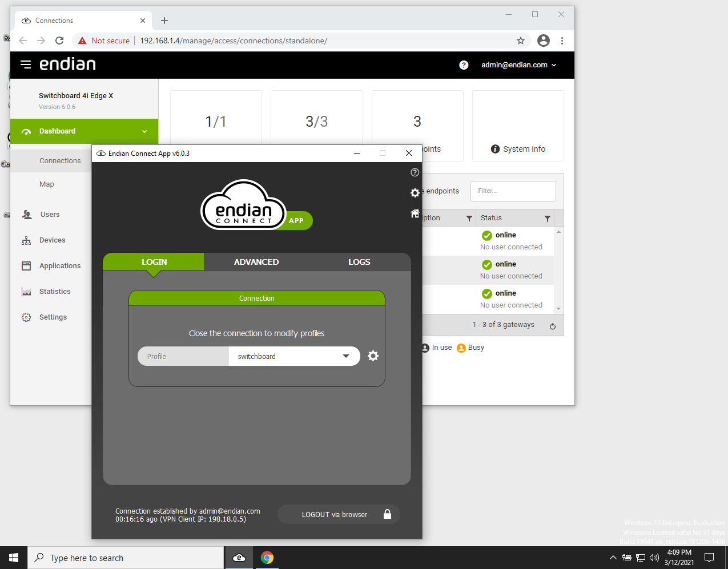Switch to the ADVANCED tab

point(256,262)
